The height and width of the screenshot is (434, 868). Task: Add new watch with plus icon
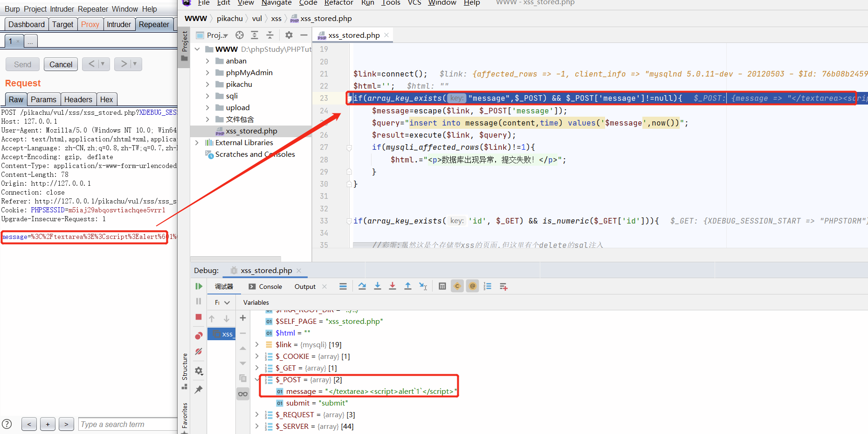pyautogui.click(x=243, y=318)
